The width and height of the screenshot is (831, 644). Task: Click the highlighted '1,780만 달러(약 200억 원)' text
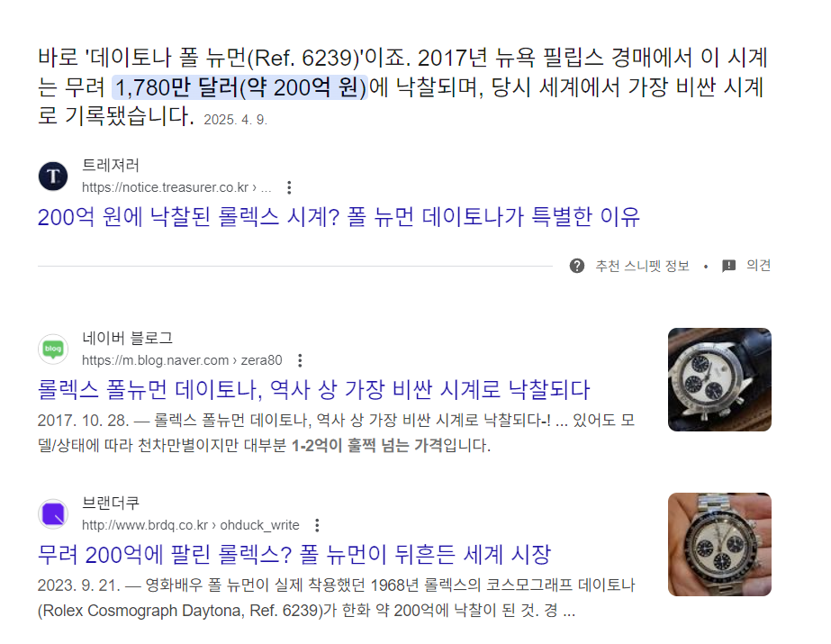(x=239, y=87)
